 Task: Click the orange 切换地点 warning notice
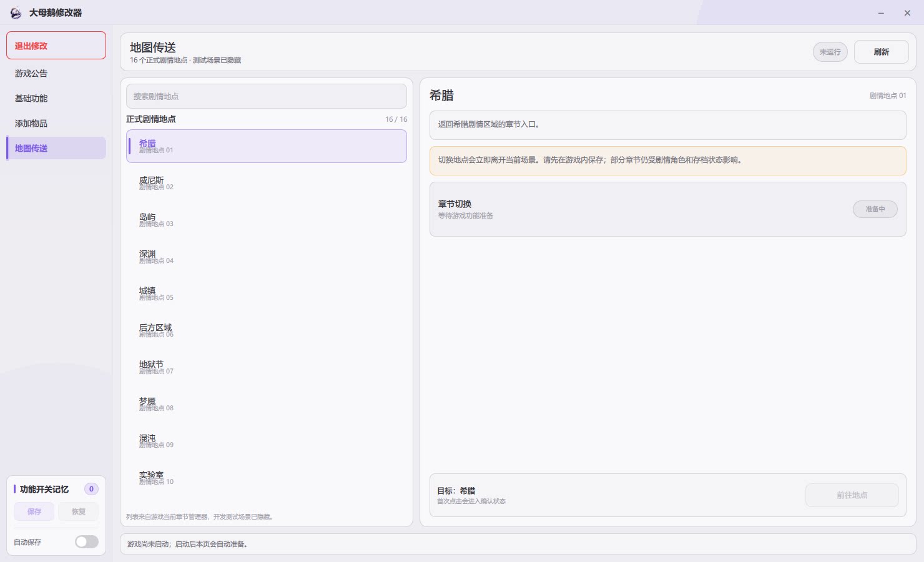tap(667, 160)
